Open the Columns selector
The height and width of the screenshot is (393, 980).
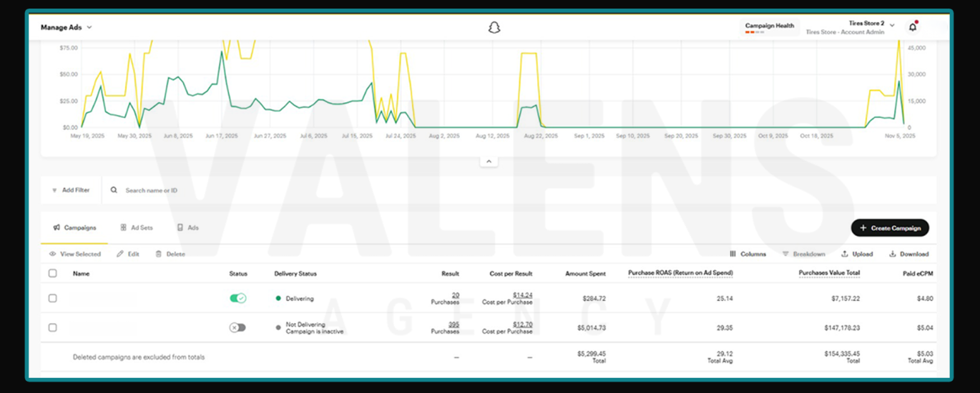click(x=748, y=254)
